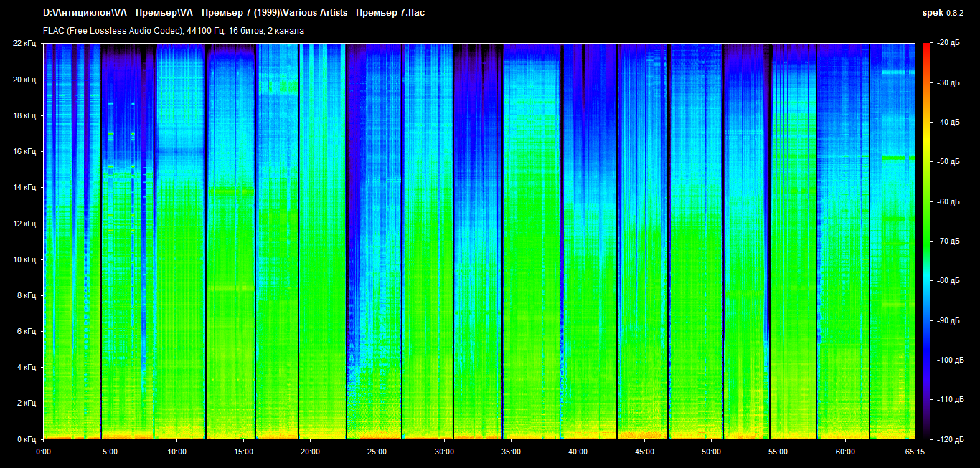980x468 pixels.
Task: Click the 40:00 time axis label
Action: 578,452
